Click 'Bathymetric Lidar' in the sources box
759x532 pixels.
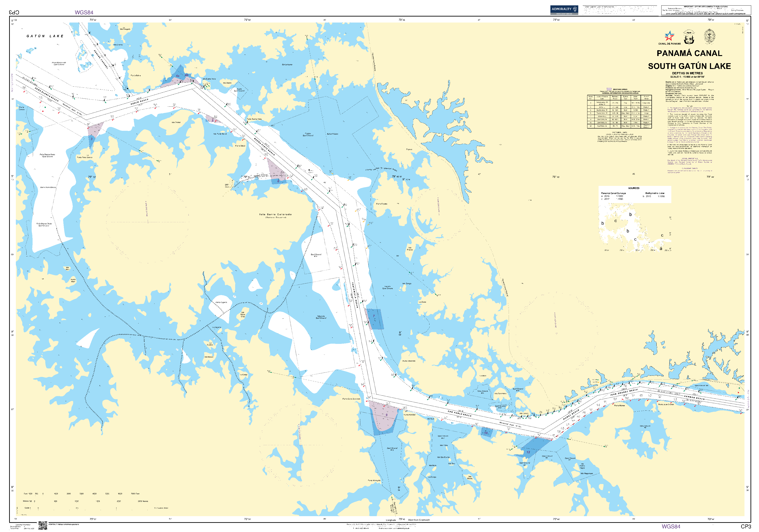[655, 193]
